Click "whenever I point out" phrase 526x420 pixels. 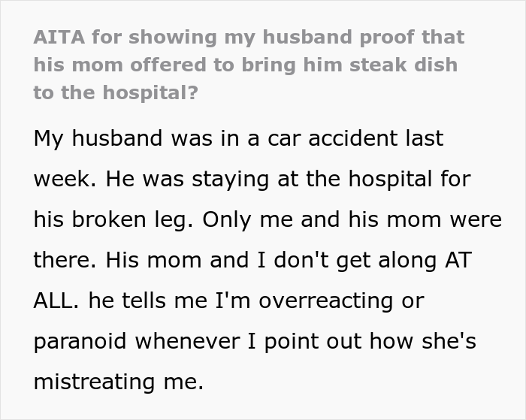coord(248,341)
